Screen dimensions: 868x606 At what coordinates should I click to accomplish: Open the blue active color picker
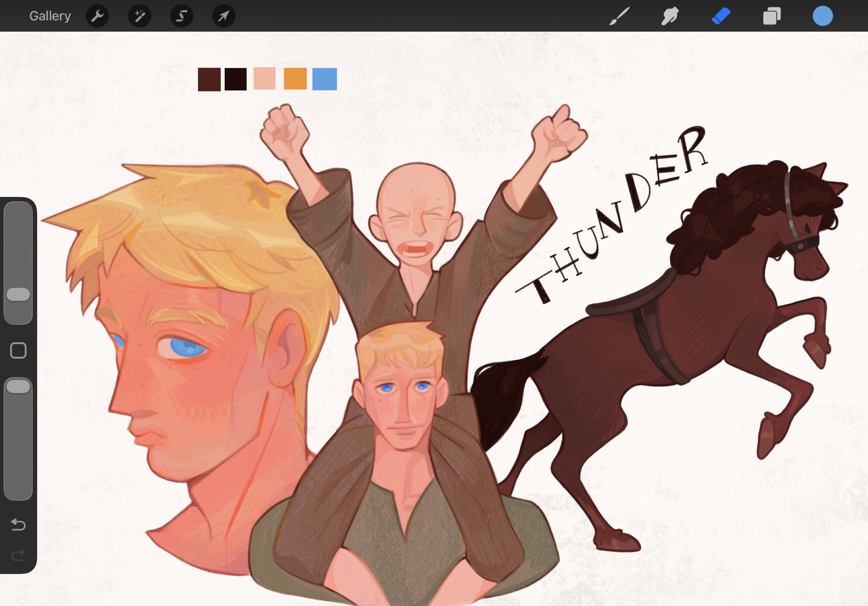(x=822, y=16)
